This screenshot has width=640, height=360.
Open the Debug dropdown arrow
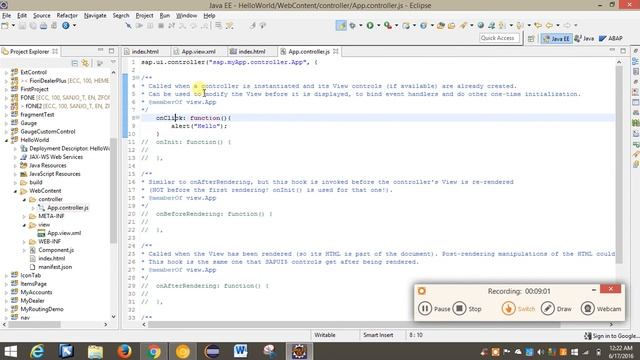click(x=360, y=26)
